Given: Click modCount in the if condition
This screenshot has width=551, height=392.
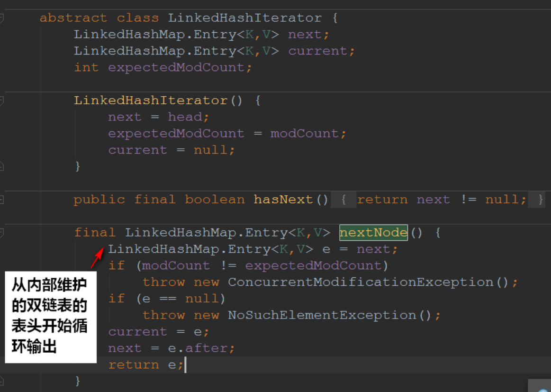Looking at the screenshot, I should (x=176, y=266).
